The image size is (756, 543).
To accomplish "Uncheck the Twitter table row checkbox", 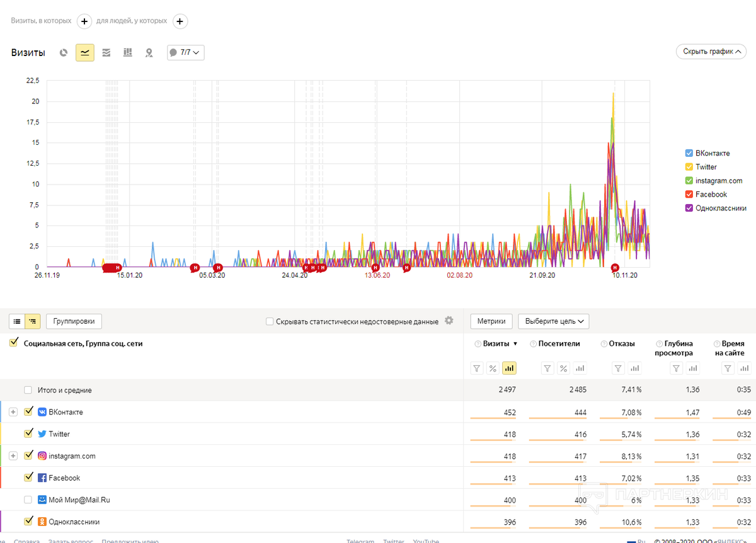I will [x=28, y=433].
